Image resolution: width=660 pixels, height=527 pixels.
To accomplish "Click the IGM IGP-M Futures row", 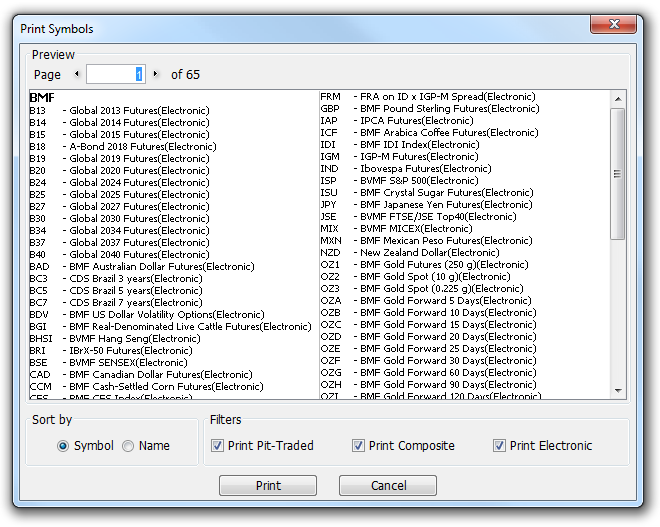I will pos(399,157).
